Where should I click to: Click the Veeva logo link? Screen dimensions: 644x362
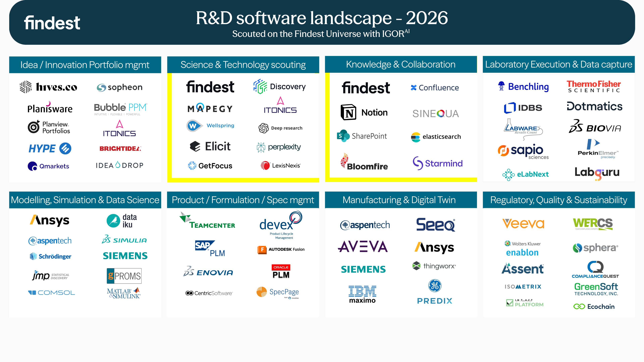(523, 224)
